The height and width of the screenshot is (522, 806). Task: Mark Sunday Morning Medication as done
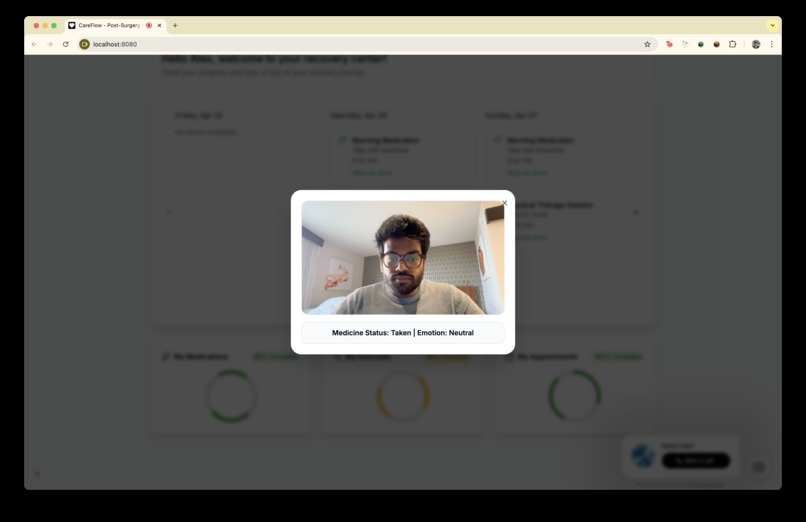(527, 173)
